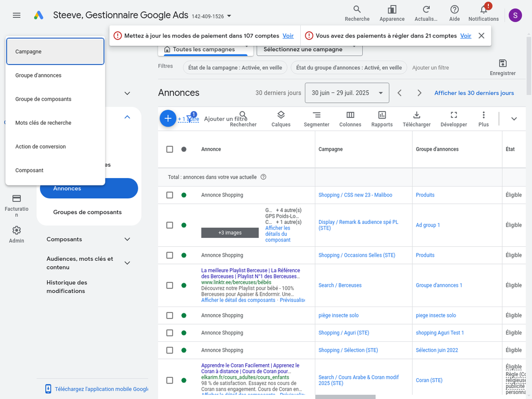Open the account selector dropdown arrow
This screenshot has width=532, height=399.
229,16
